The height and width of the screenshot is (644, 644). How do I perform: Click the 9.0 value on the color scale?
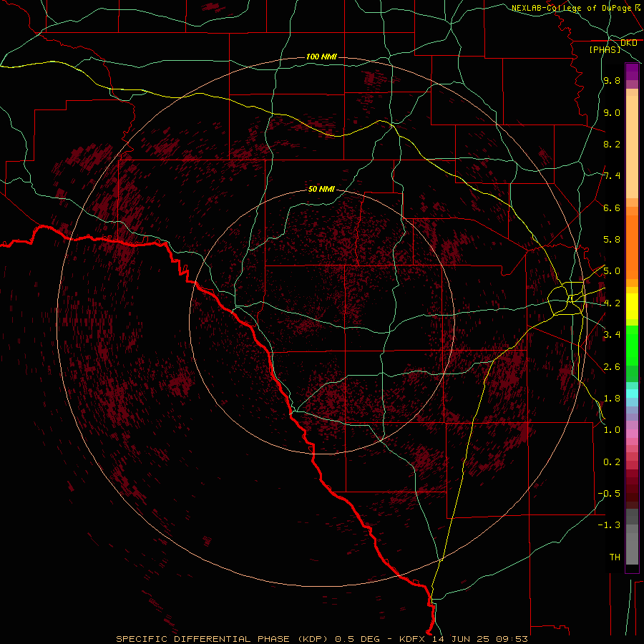click(x=612, y=112)
